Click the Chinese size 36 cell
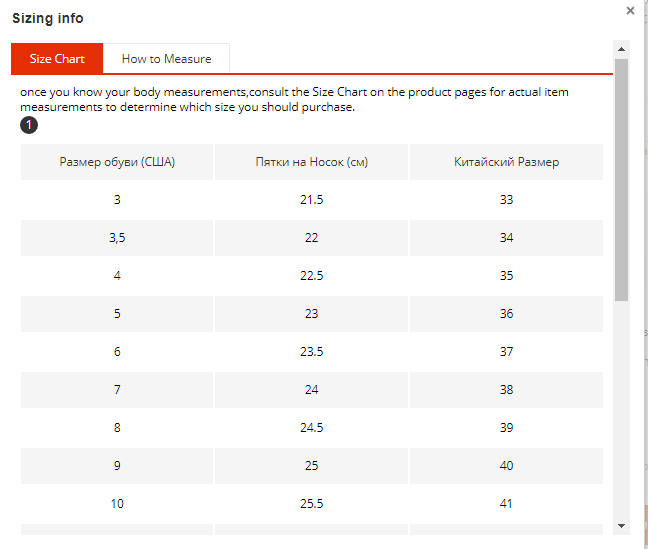 (x=506, y=314)
